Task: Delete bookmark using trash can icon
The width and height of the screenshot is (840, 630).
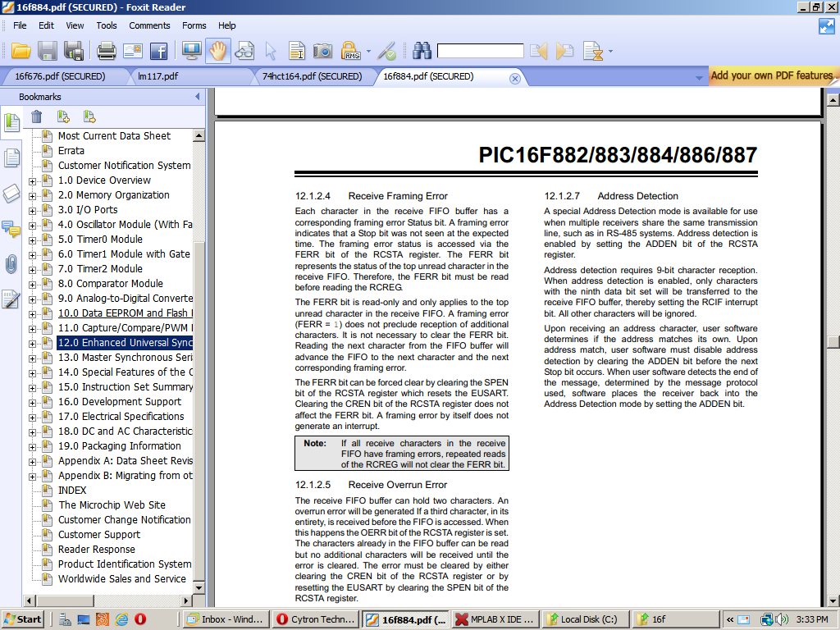Action: pyautogui.click(x=36, y=116)
